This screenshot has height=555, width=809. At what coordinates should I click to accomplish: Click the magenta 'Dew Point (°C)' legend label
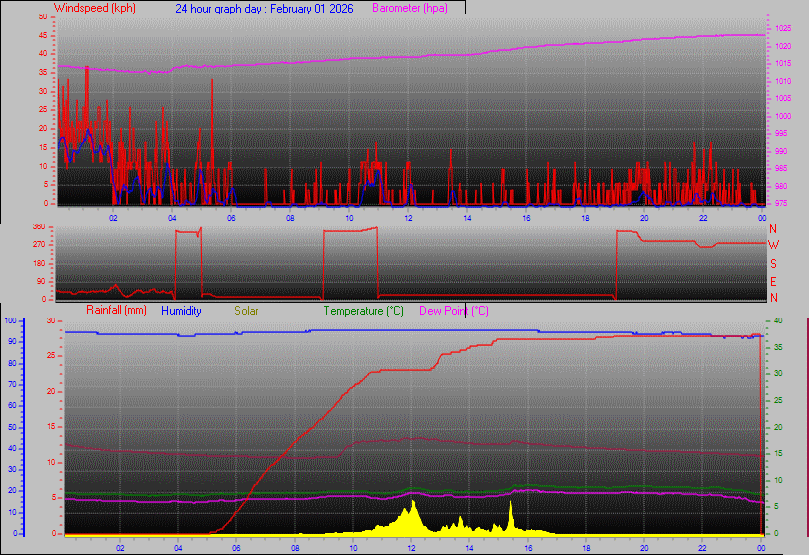tap(454, 311)
